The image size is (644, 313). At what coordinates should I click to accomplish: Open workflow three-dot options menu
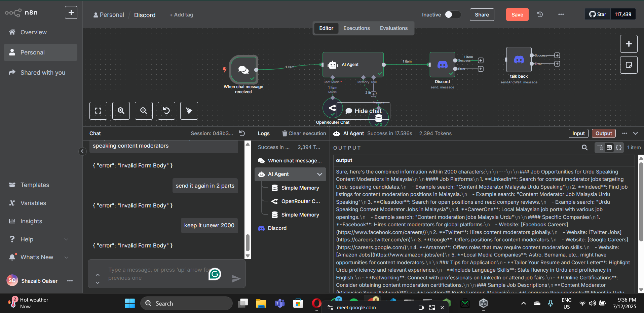561,14
